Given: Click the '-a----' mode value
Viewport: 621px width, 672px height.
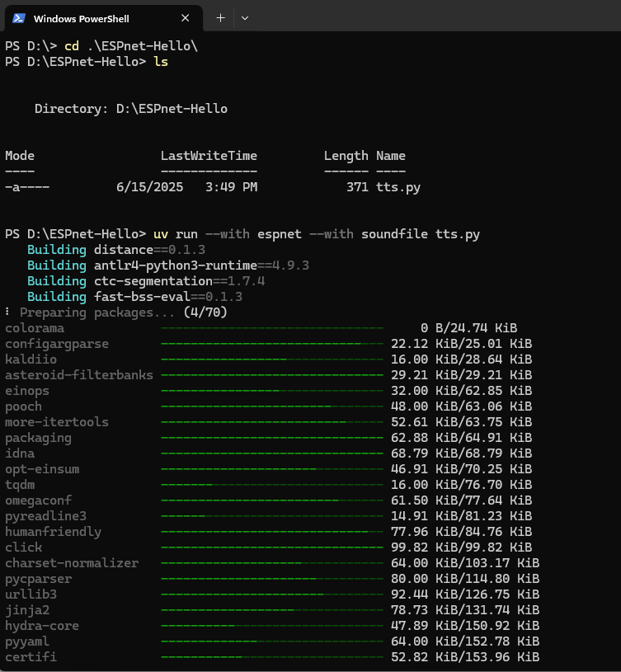Looking at the screenshot, I should click(27, 187).
